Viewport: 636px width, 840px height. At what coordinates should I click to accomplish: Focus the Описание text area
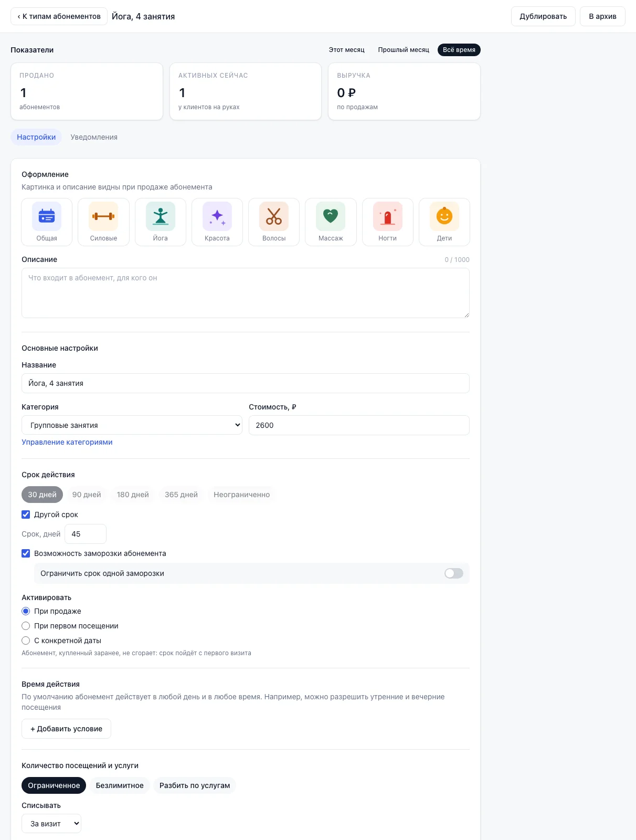click(246, 293)
